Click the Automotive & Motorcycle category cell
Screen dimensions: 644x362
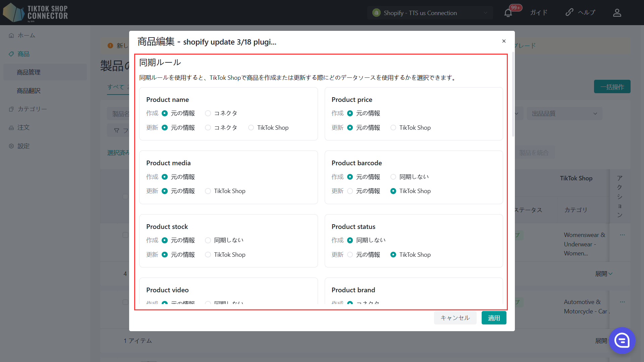[586, 307]
